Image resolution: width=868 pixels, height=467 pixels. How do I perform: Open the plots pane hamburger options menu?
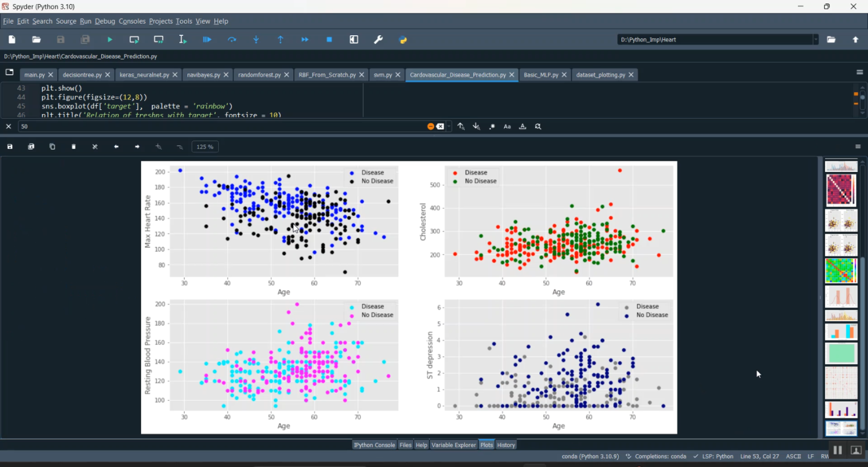click(858, 147)
